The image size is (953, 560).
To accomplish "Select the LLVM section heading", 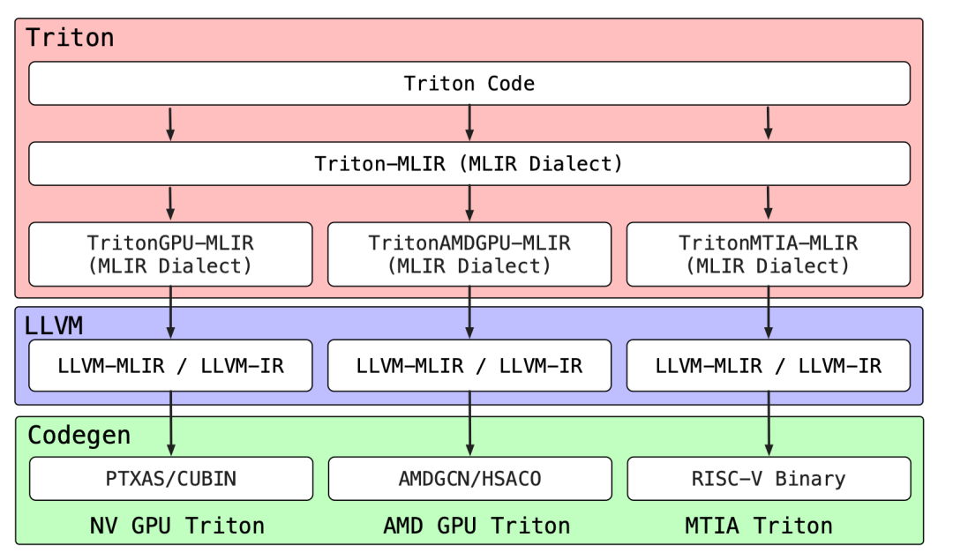I will point(54,325).
